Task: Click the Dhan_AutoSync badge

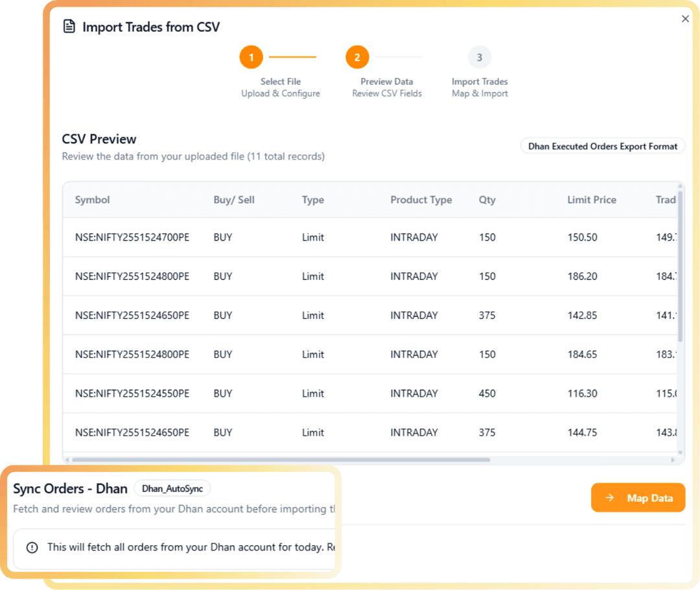Action: tap(172, 488)
